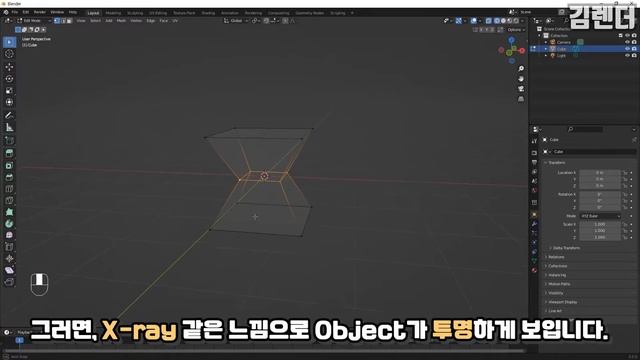Enable edge select mode
Image resolution: width=640 pixels, height=360 pixels.
(x=63, y=20)
